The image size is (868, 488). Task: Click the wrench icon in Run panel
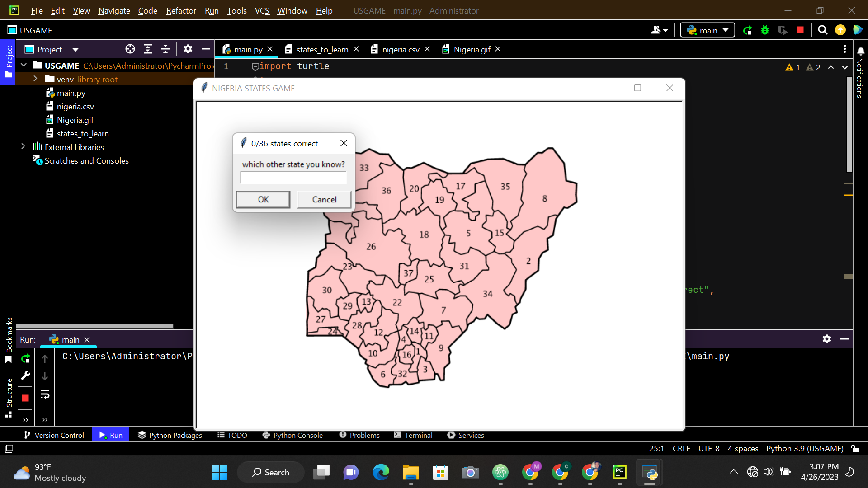(25, 376)
